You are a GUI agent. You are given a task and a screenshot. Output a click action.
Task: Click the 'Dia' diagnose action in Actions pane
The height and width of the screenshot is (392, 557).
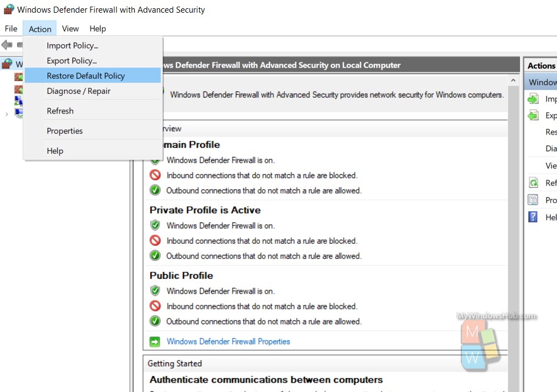point(551,148)
